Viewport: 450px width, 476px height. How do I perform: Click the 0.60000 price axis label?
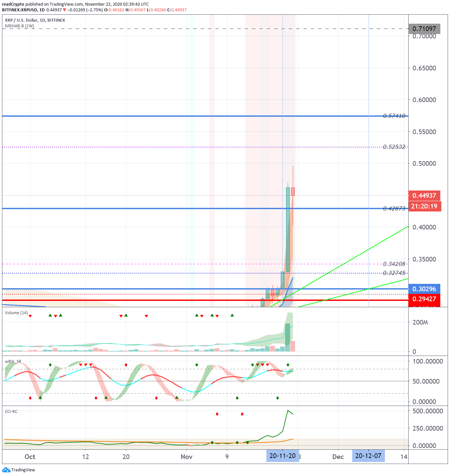click(x=424, y=100)
